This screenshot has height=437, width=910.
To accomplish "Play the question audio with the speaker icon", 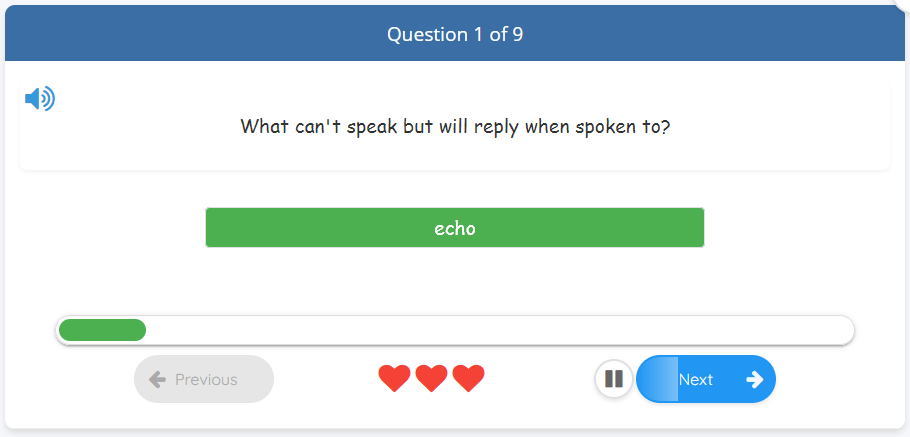I will [40, 99].
